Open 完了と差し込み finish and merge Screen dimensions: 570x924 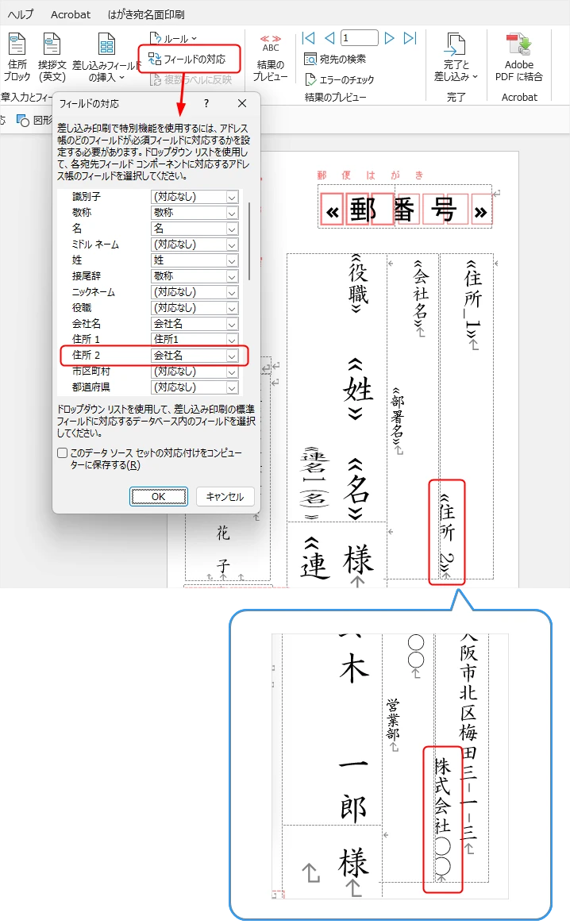456,57
